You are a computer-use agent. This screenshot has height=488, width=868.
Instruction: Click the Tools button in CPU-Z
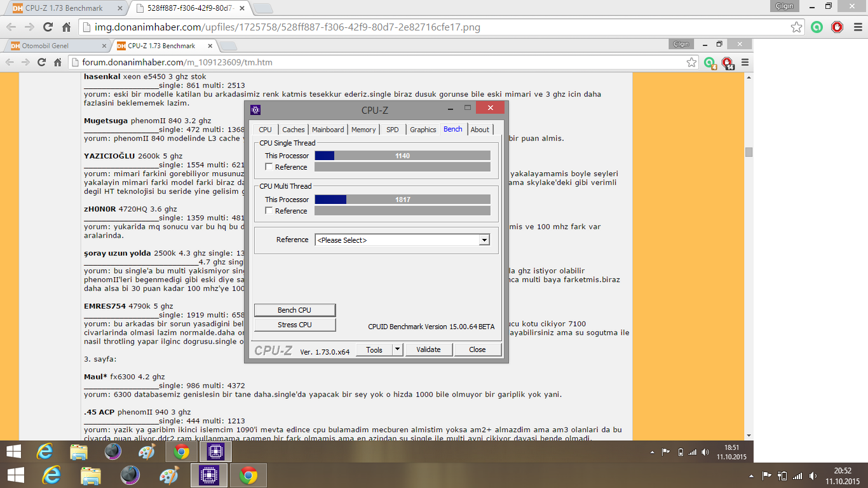(374, 349)
